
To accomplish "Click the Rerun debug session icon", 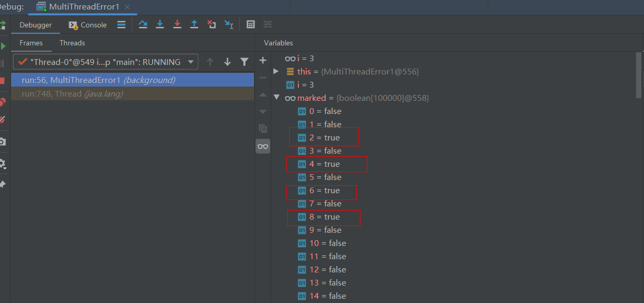I will [x=2, y=25].
